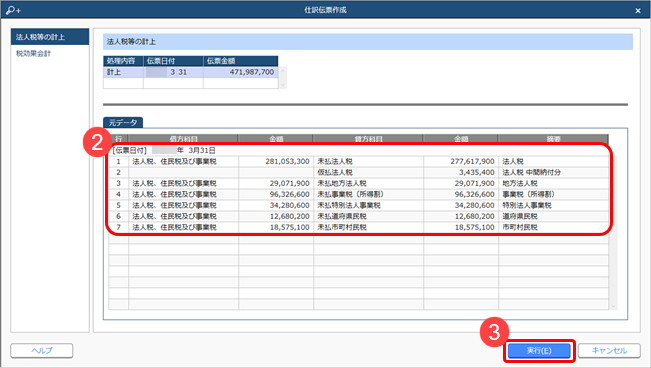
Task: Click scroll down arrow of top table
Action: click(283, 85)
